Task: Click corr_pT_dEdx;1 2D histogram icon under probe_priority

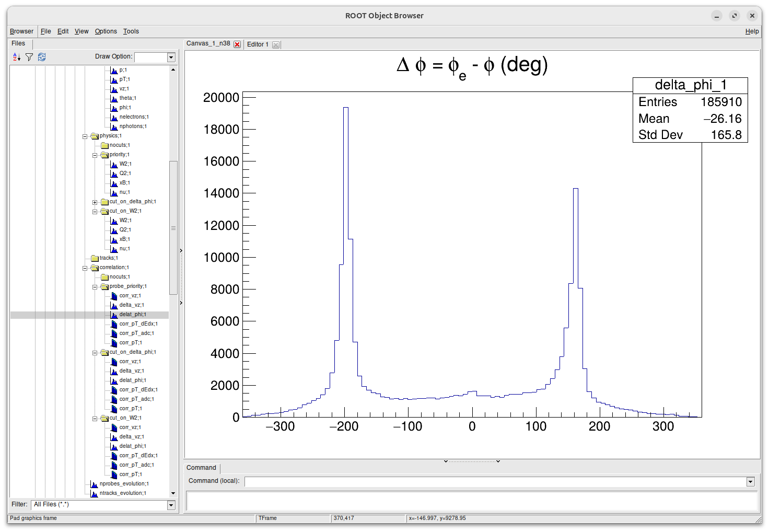Action: tap(114, 324)
